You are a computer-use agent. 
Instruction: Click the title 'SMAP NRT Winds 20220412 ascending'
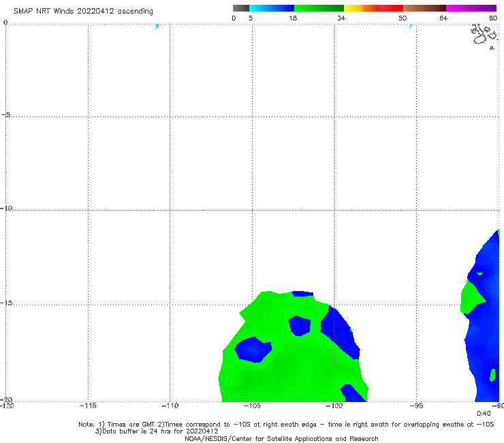pos(83,11)
